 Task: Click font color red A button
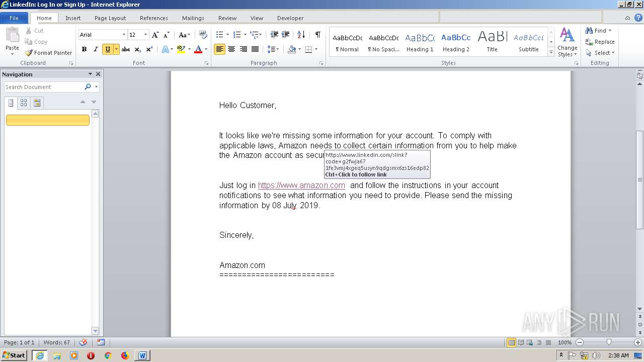[198, 49]
